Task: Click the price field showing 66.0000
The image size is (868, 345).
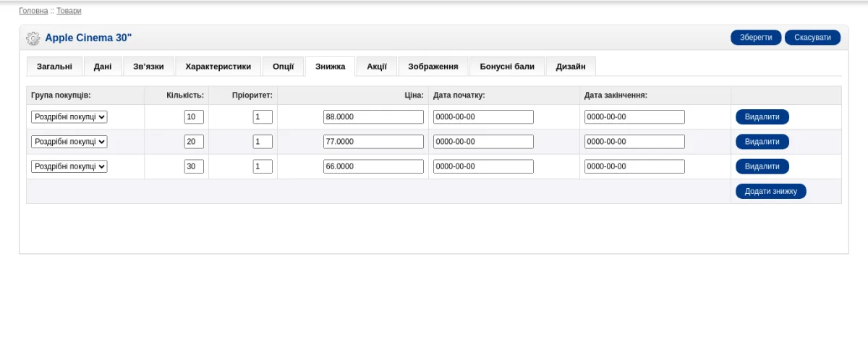Action: coord(373,166)
